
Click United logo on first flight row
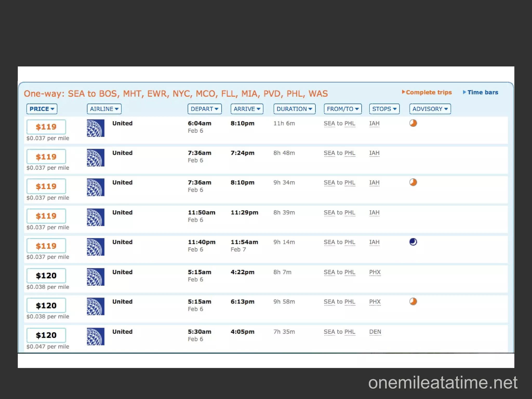coord(96,128)
